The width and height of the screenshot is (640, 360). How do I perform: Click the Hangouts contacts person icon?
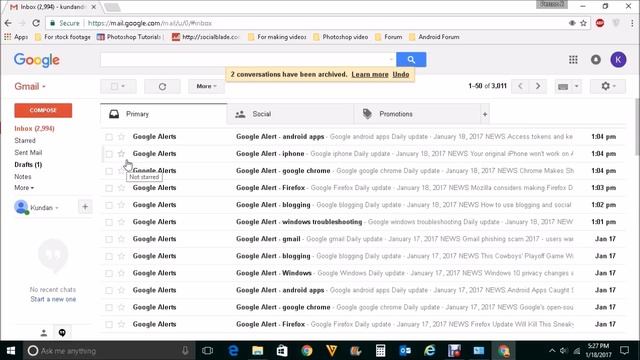44,333
